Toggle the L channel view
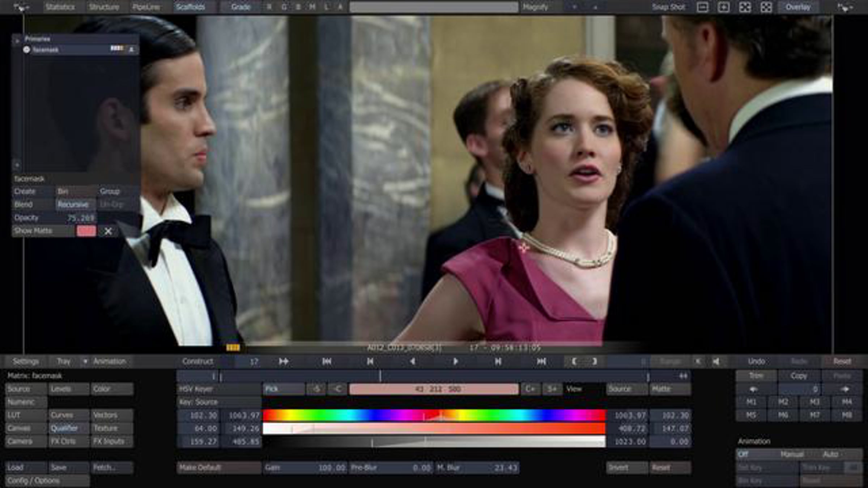Viewport: 868px width, 488px height. point(326,7)
